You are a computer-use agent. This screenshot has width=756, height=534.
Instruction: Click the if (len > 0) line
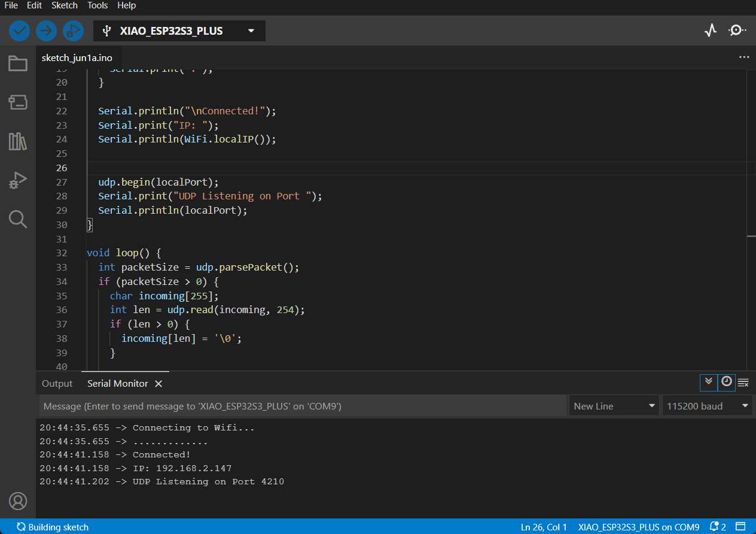[x=150, y=324]
